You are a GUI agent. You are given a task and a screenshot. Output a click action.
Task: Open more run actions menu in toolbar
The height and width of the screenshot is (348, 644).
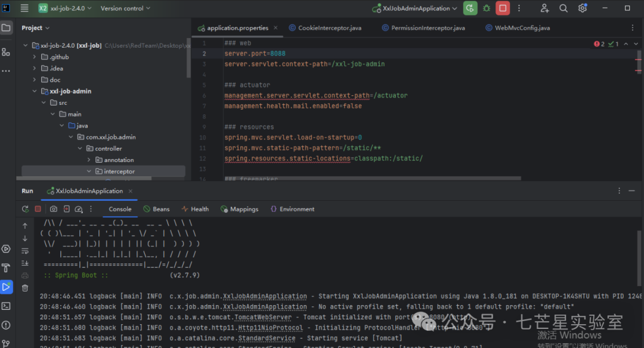[519, 8]
